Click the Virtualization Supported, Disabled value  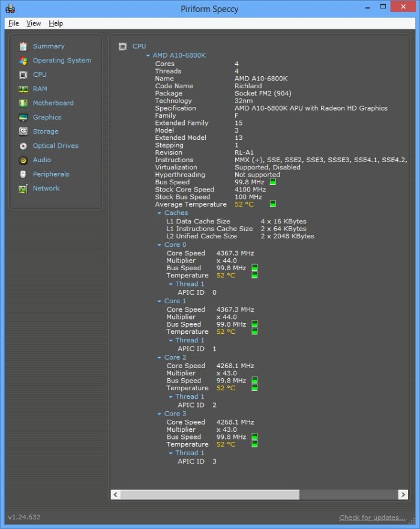pyautogui.click(x=268, y=168)
